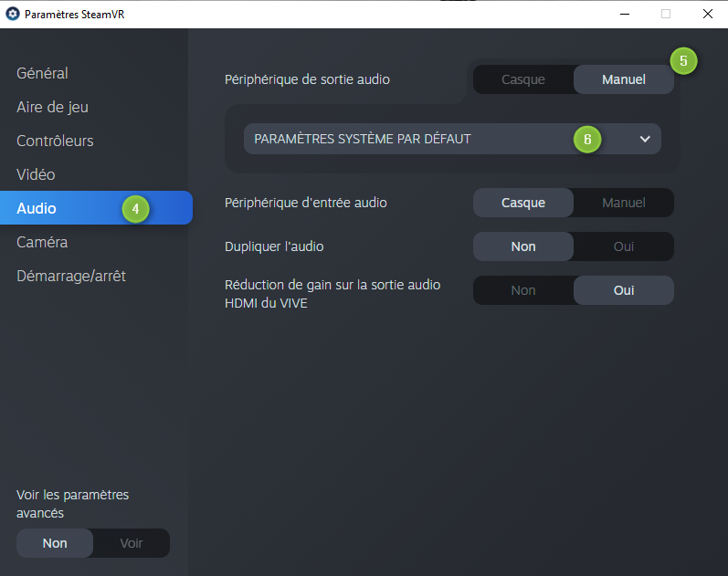Viewport: 728px width, 576px height.
Task: Click the Voir les paramètres avancés text
Action: point(72,504)
